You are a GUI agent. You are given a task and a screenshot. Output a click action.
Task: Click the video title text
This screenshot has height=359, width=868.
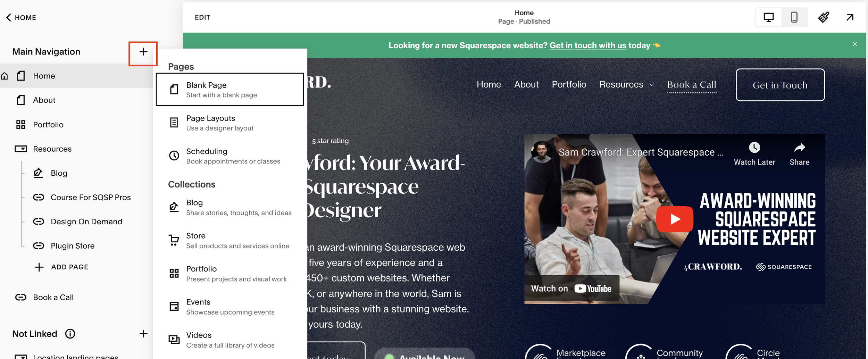tap(641, 152)
